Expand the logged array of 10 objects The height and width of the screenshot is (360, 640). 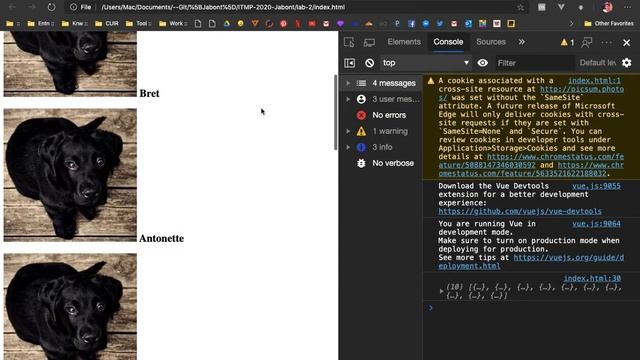(442, 291)
